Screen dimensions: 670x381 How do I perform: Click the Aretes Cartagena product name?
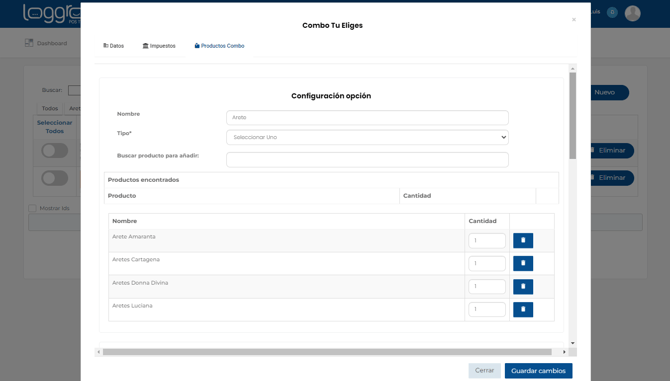[136, 260]
